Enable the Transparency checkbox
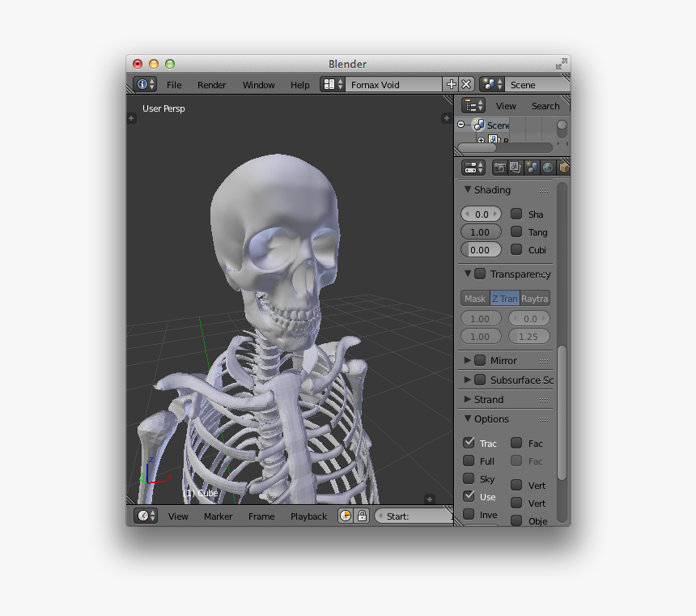Viewport: 696px width, 616px height. pyautogui.click(x=480, y=274)
